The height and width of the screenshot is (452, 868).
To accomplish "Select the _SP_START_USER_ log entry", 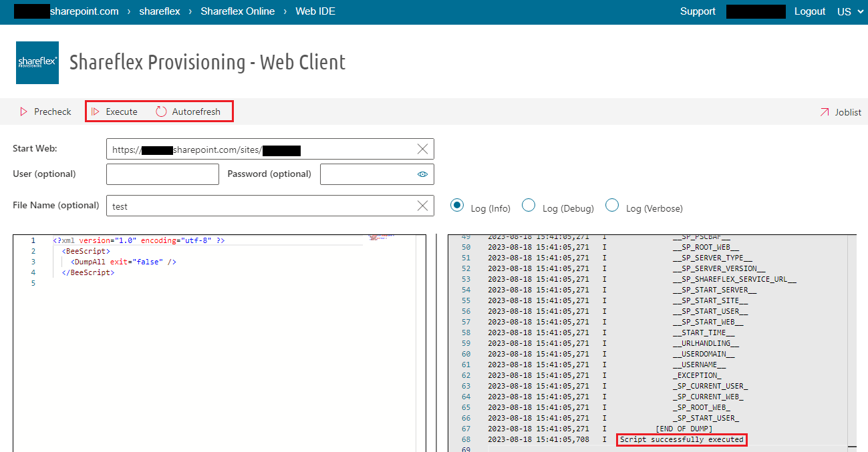I will pyautogui.click(x=706, y=418).
